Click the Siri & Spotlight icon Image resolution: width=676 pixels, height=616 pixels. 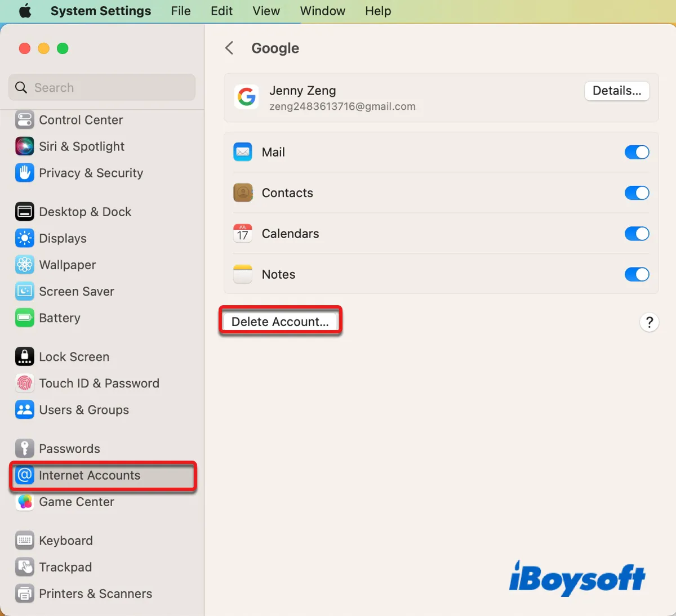pyautogui.click(x=24, y=146)
